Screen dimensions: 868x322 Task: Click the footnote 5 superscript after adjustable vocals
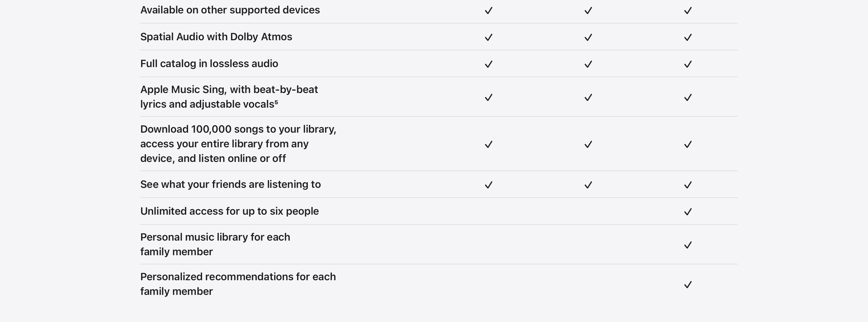(x=276, y=102)
